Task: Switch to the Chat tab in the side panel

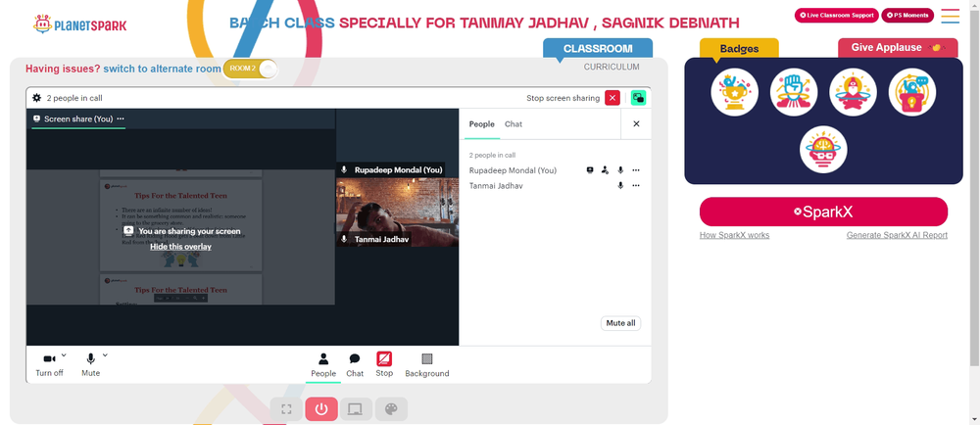Action: coord(514,124)
